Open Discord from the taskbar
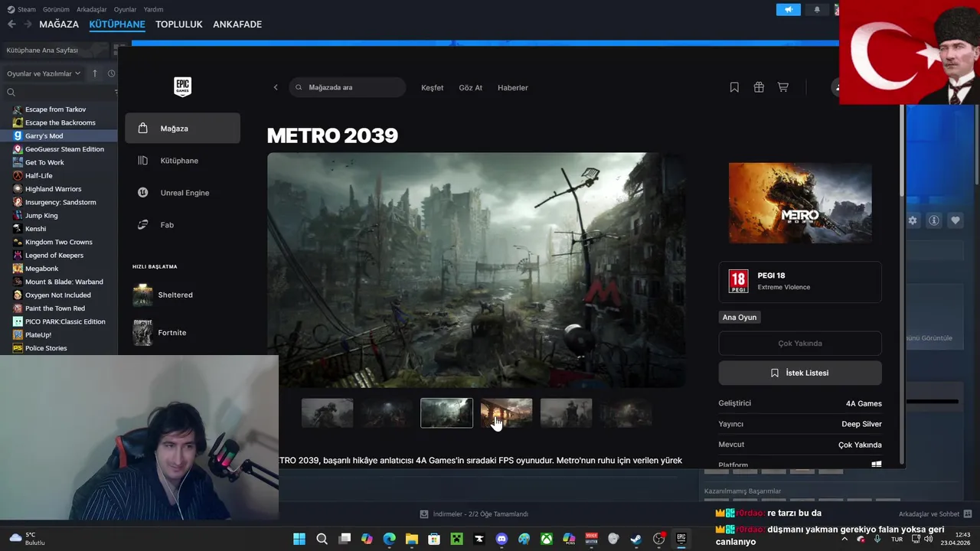 click(501, 539)
